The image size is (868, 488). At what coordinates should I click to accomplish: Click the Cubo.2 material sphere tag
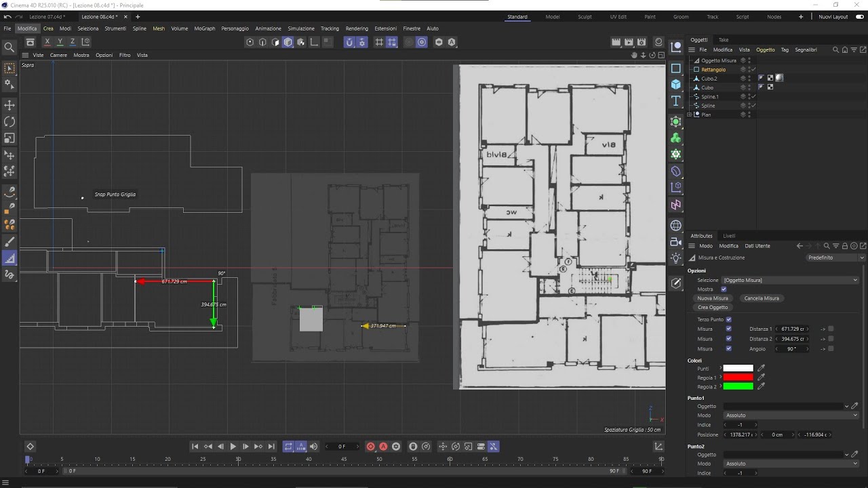[779, 78]
